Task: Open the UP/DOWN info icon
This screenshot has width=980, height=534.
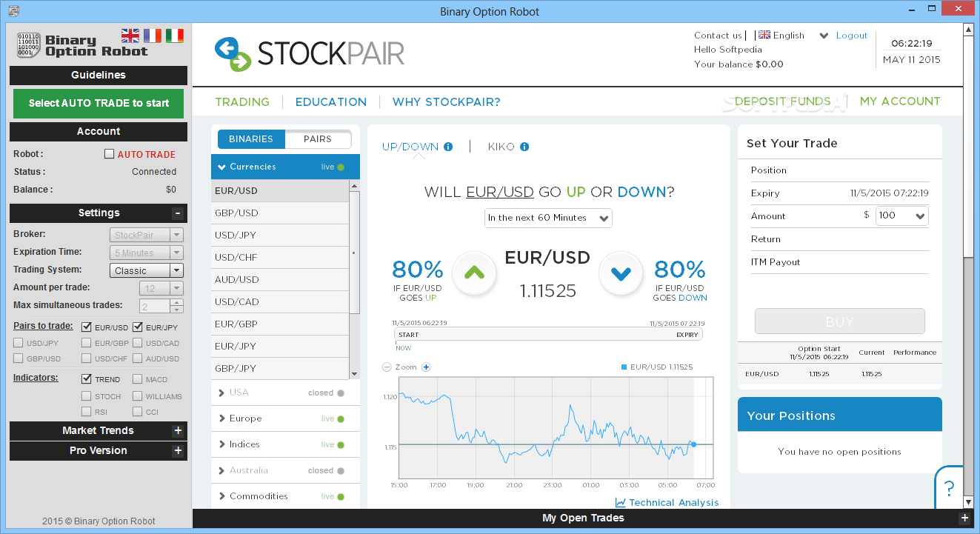Action: click(x=448, y=147)
